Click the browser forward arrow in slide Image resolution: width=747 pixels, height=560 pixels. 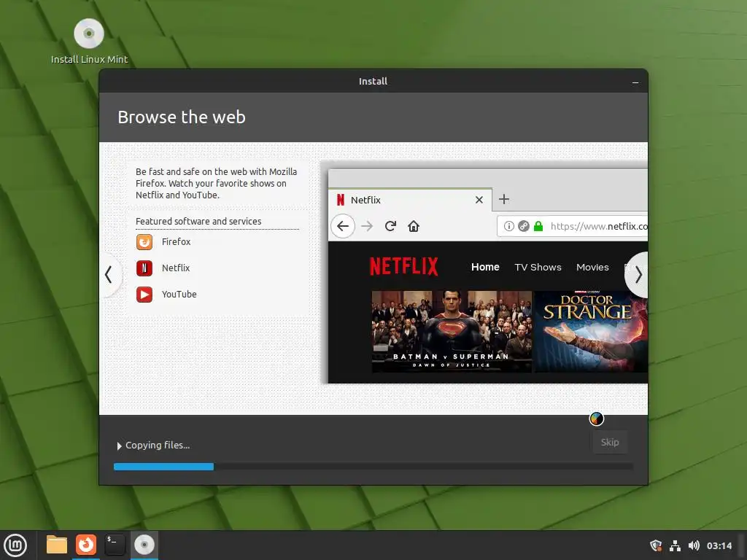[x=367, y=226]
